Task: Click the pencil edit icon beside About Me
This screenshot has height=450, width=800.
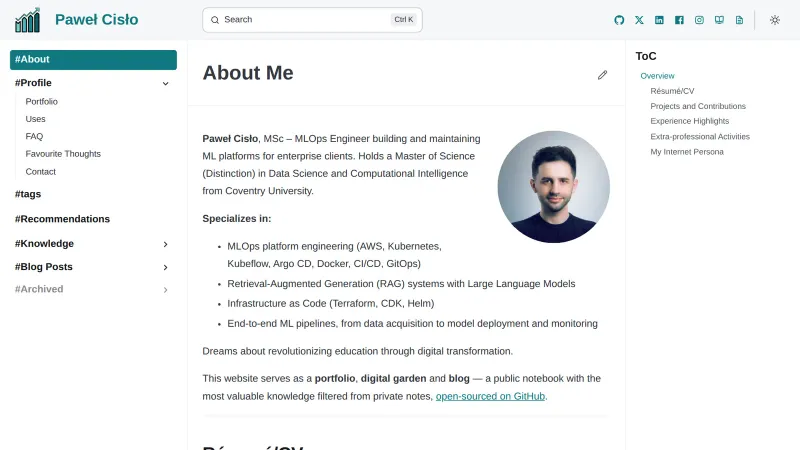Action: click(602, 75)
